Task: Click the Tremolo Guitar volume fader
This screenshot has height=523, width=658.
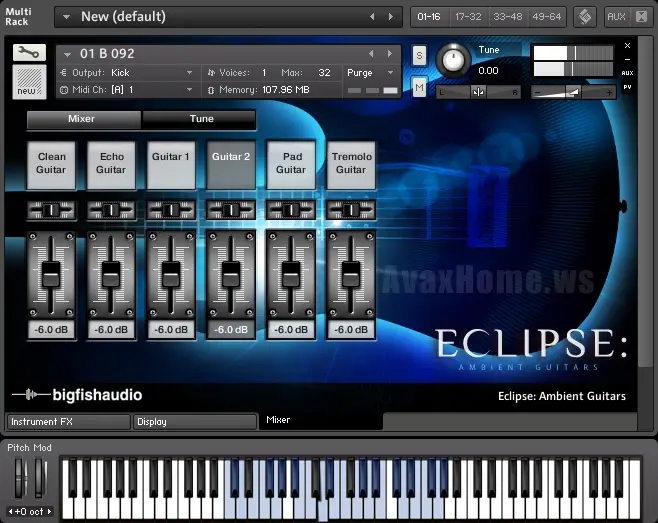Action: click(x=351, y=275)
